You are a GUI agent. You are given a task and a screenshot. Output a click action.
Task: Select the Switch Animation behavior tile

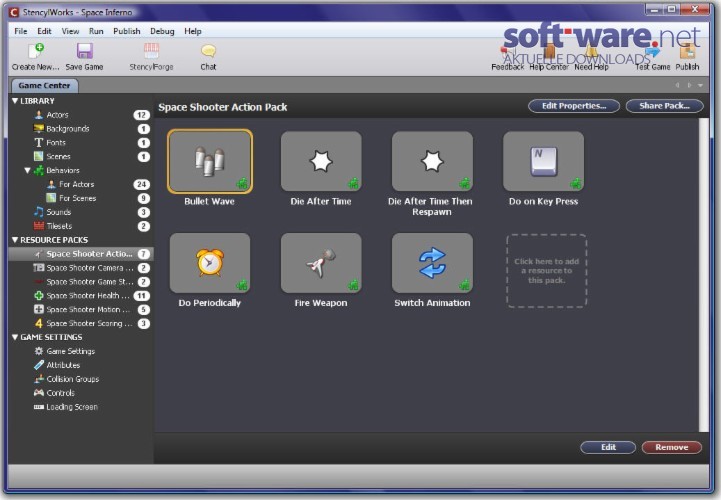point(432,263)
